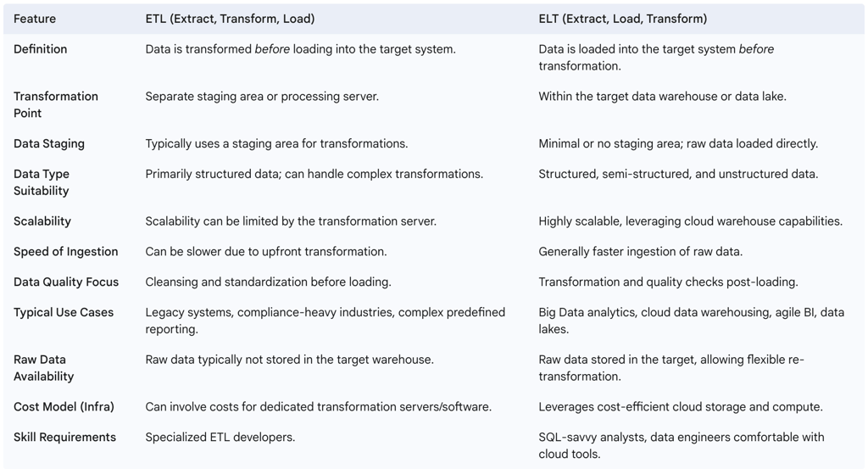Select the Skill Requirements row label
This screenshot has height=469, width=868.
[65, 438]
